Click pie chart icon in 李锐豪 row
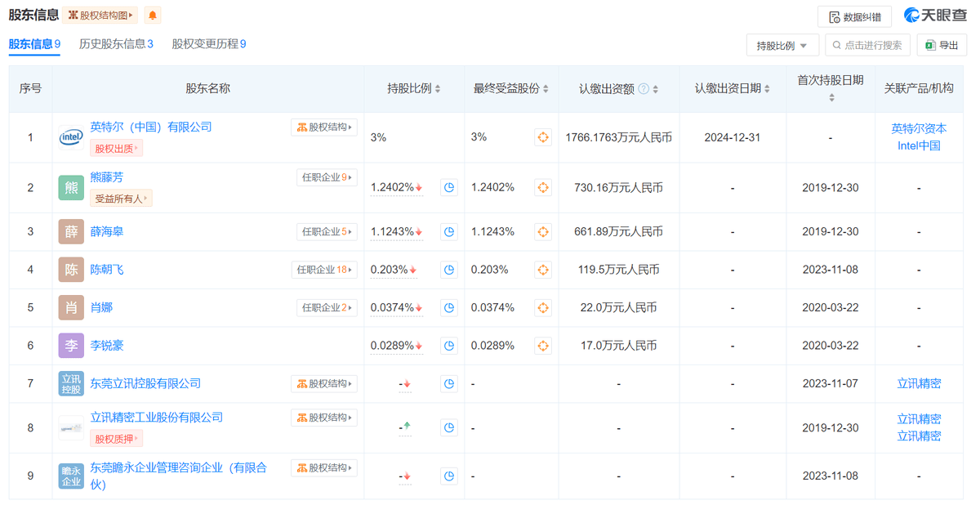The image size is (980, 514). coord(449,346)
